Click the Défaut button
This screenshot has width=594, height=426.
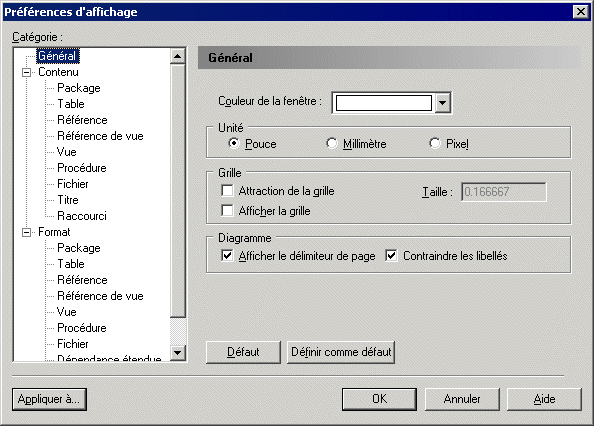tap(243, 352)
